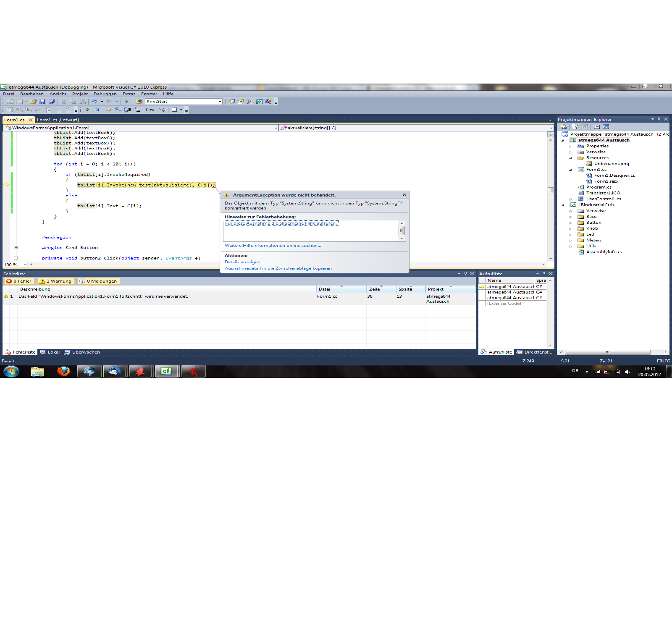Open Windows Explorer from the taskbar
The image size is (672, 629).
click(x=37, y=371)
